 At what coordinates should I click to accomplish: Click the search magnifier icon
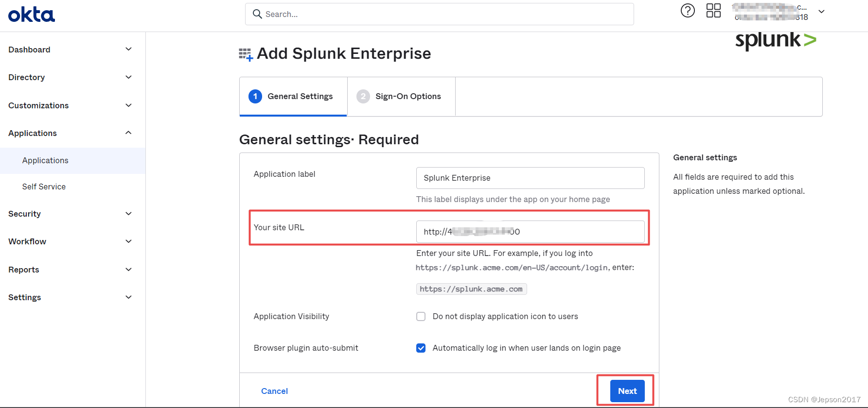coord(257,14)
